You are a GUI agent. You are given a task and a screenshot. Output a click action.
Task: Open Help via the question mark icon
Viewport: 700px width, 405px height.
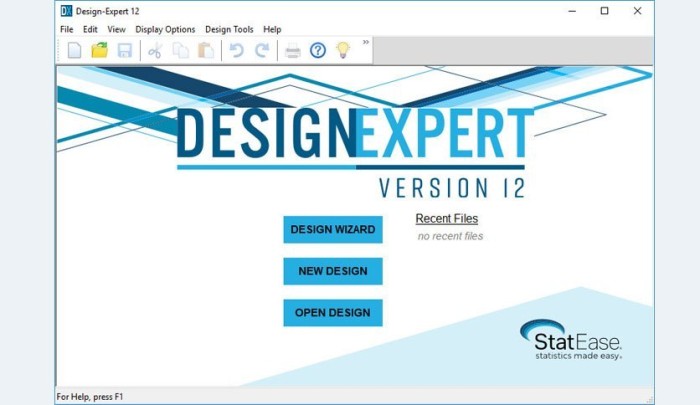pos(318,50)
